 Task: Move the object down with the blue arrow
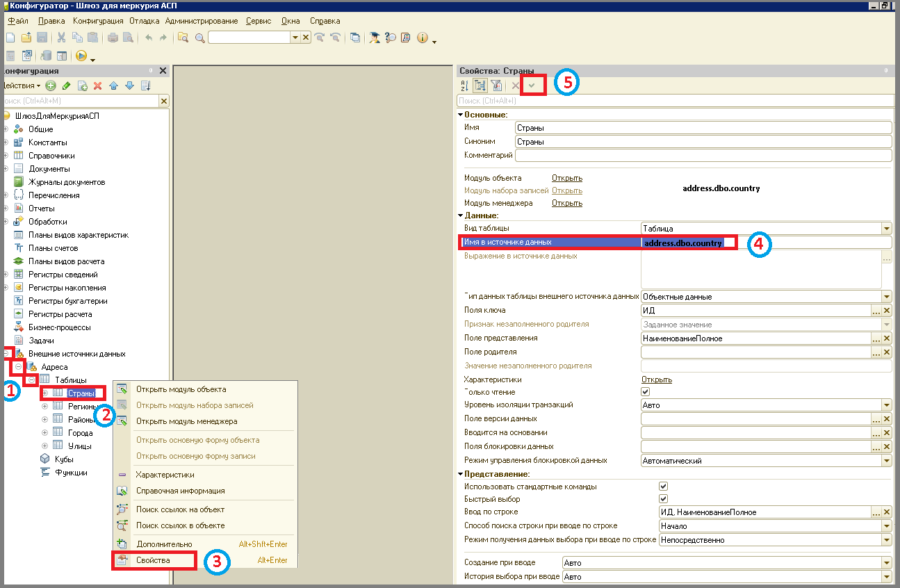[x=129, y=85]
